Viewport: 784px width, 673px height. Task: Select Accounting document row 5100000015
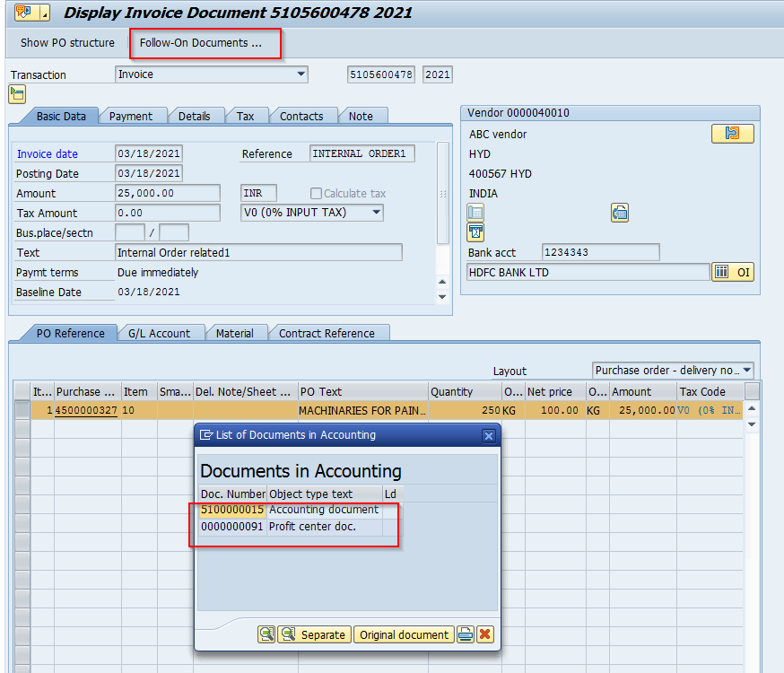coord(233,510)
